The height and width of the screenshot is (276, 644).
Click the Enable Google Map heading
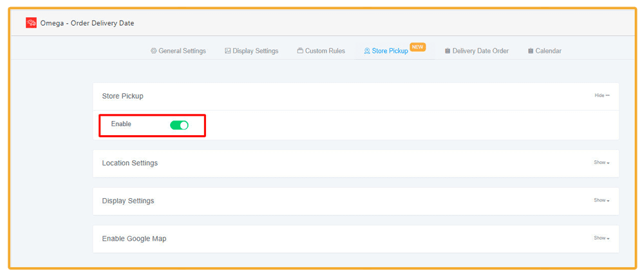point(134,239)
